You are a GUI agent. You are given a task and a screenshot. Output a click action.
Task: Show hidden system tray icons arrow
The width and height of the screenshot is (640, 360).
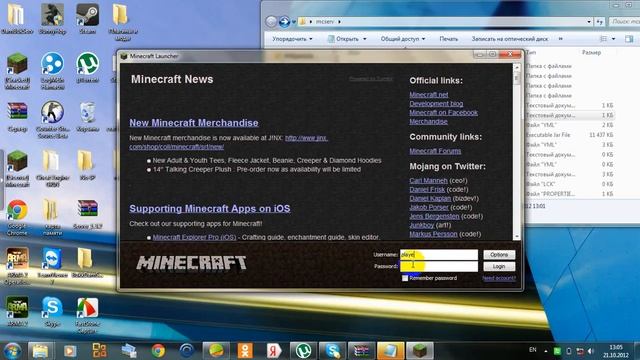click(546, 351)
